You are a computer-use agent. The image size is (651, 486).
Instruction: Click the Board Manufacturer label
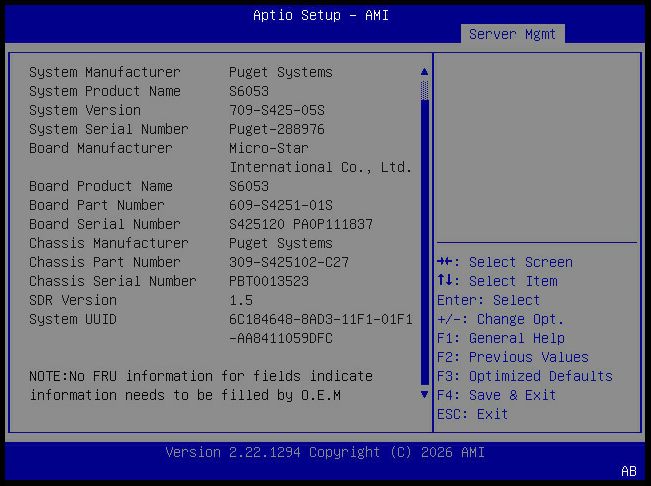pyautogui.click(x=101, y=148)
